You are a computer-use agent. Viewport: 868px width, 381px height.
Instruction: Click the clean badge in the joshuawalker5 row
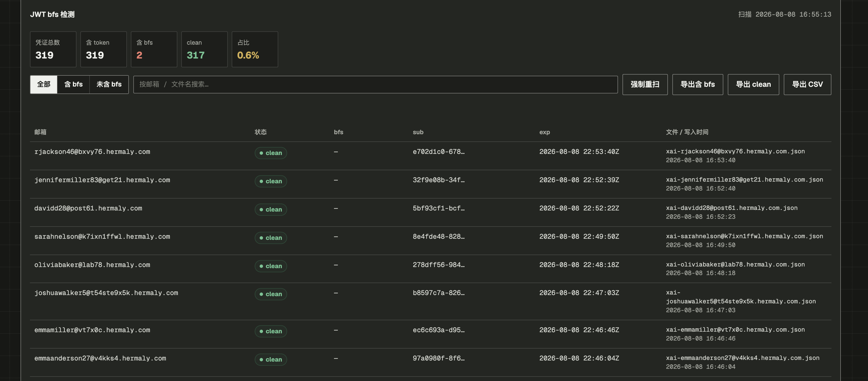click(270, 294)
